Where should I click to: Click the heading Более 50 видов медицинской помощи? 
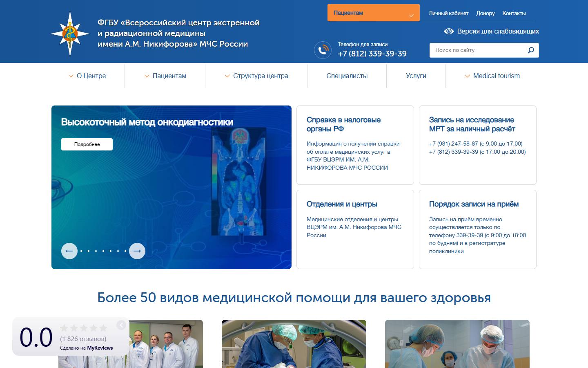(x=294, y=298)
